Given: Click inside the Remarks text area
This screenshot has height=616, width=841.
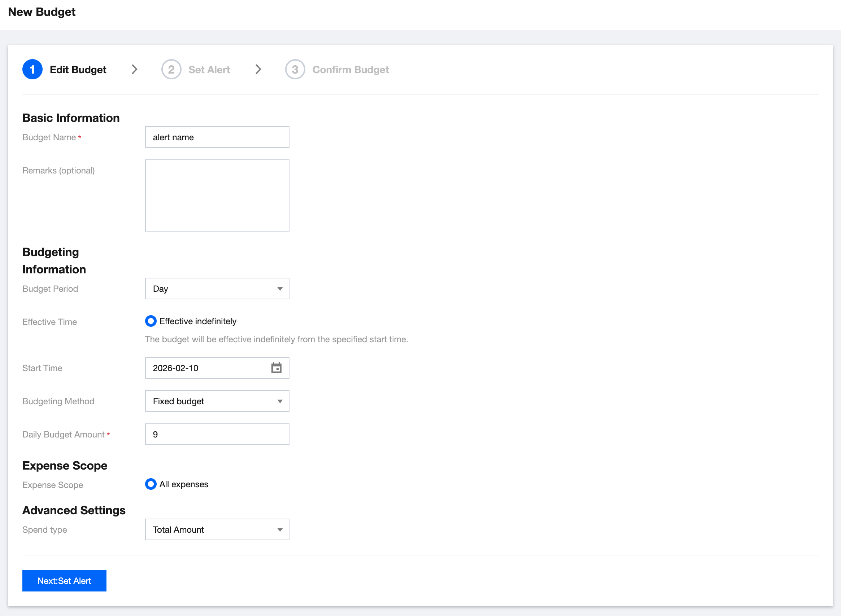Looking at the screenshot, I should tap(217, 195).
